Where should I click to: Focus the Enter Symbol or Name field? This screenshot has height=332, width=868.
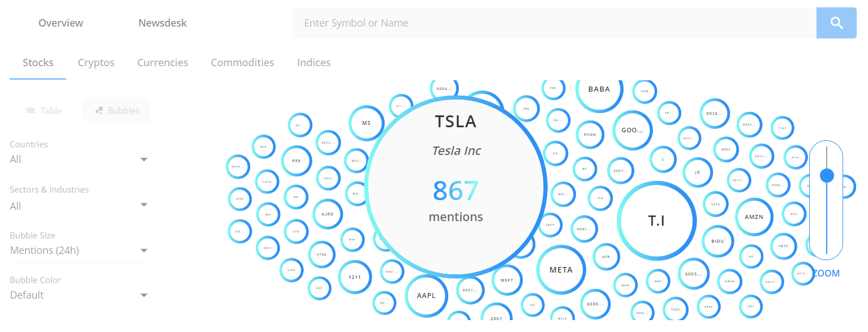554,23
